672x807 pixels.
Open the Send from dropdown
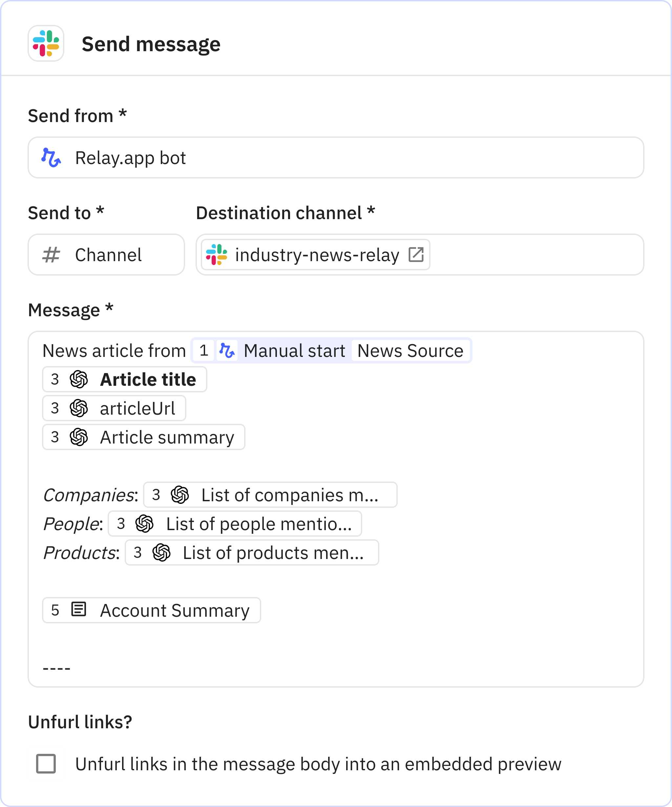coord(335,157)
